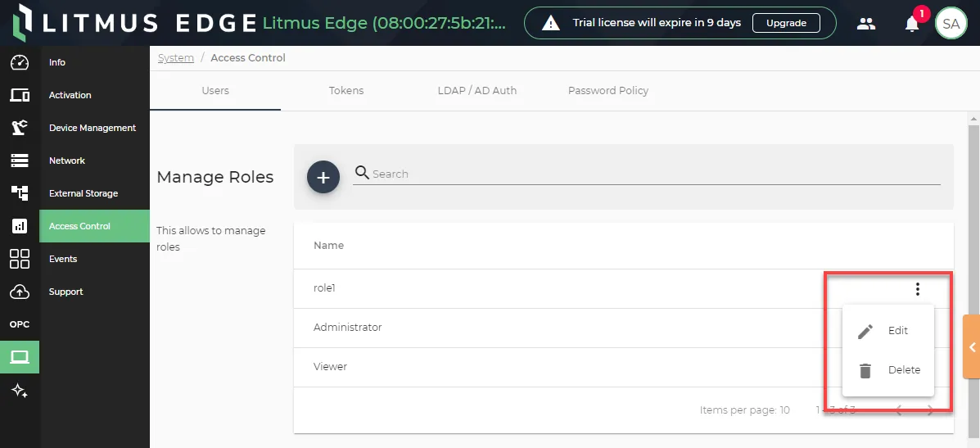Select Access Control in the system menu
Viewport: 980px width, 448px height.
94,226
